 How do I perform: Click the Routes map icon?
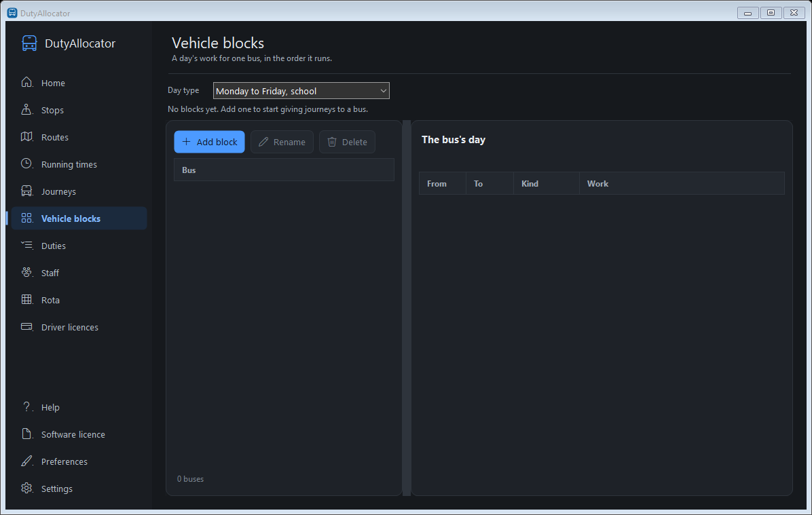click(x=27, y=136)
